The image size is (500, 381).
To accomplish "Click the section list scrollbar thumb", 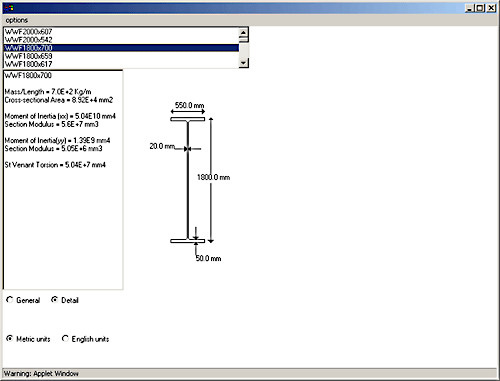I will [244, 39].
